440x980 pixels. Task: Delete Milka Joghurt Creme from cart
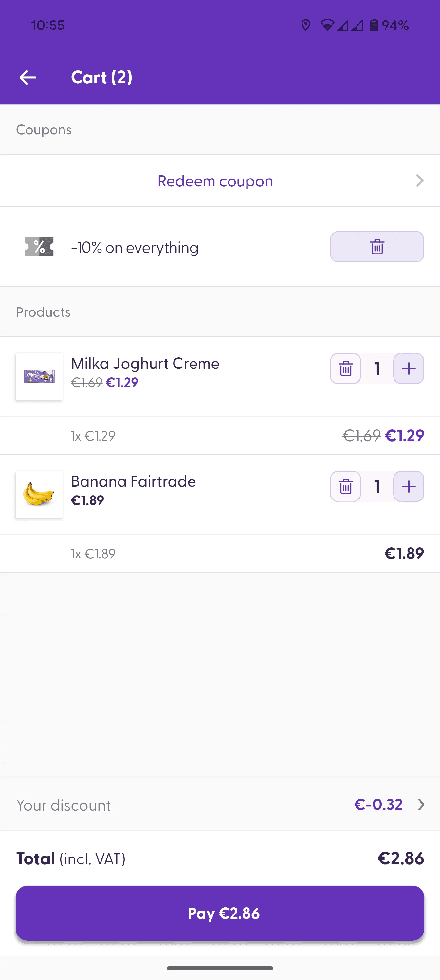[x=345, y=368]
